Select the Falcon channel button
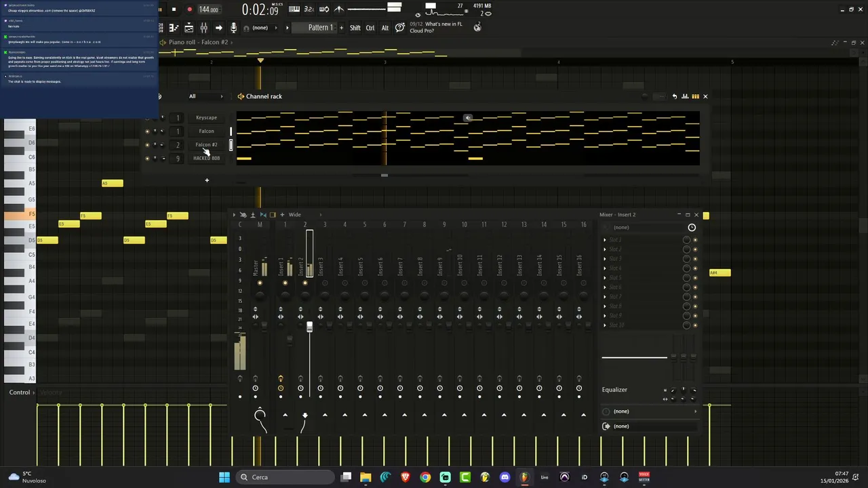The width and height of the screenshot is (868, 488). 206,131
